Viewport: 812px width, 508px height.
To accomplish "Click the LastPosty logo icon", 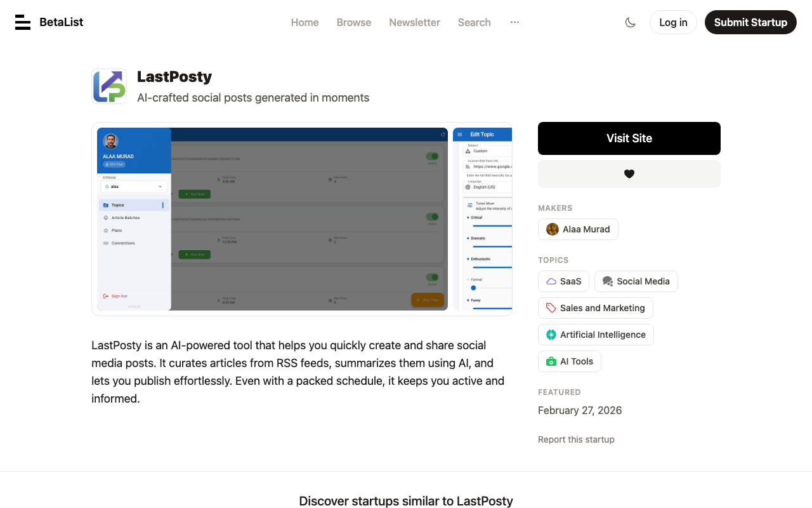I will (x=109, y=86).
